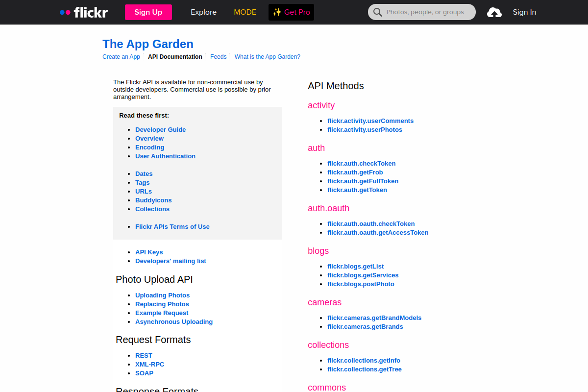Open the User Authentication link

click(165, 156)
